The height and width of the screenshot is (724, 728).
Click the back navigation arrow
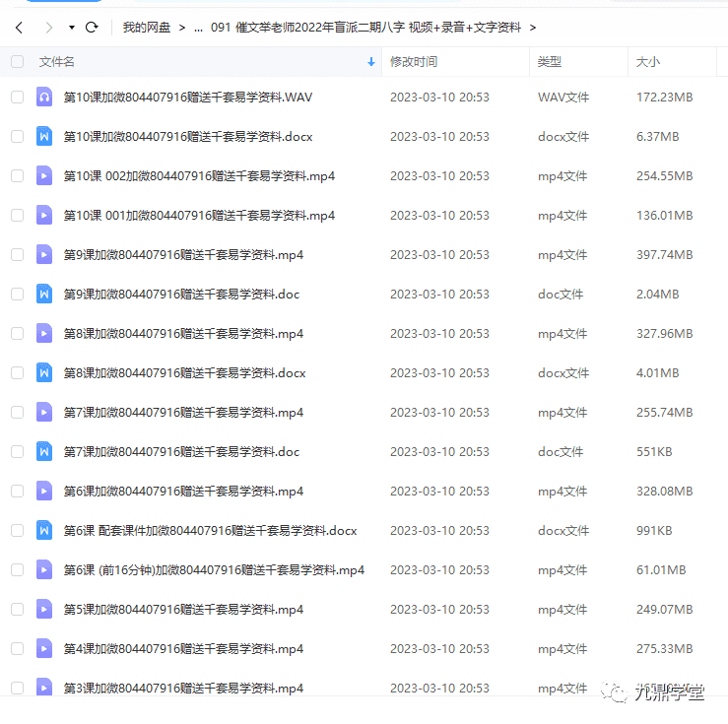(x=19, y=28)
